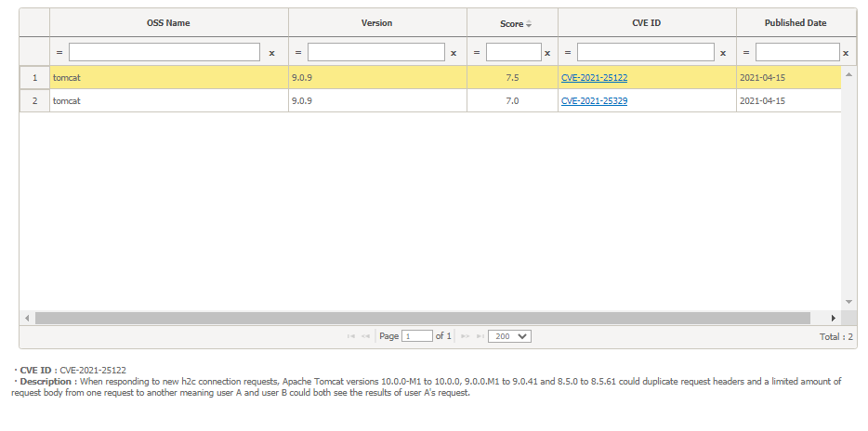Click tomcat cell in row 2
The image size is (868, 431).
click(x=169, y=101)
